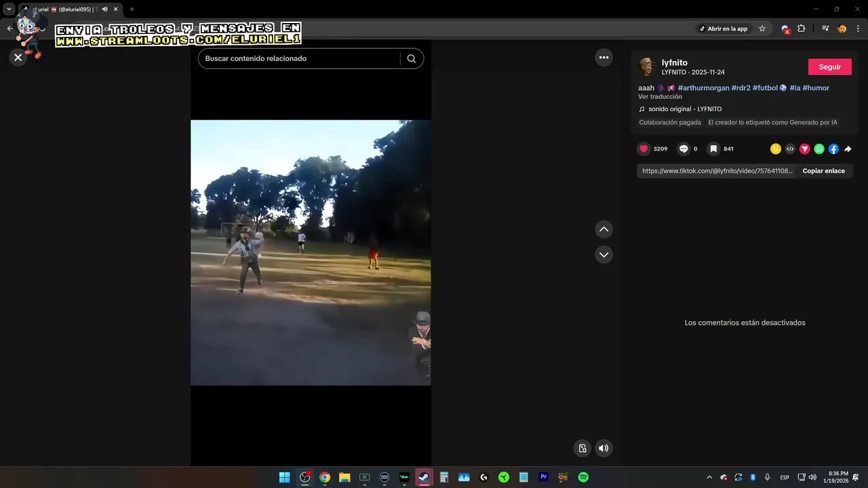Click the video player area

[x=311, y=252]
